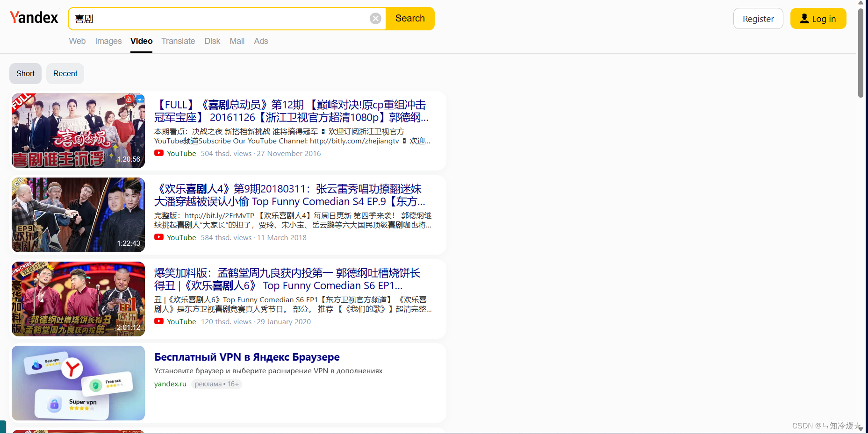This screenshot has height=434, width=868.
Task: Open the 《欢乐喜剧人4》第9期 title link
Action: tap(290, 195)
